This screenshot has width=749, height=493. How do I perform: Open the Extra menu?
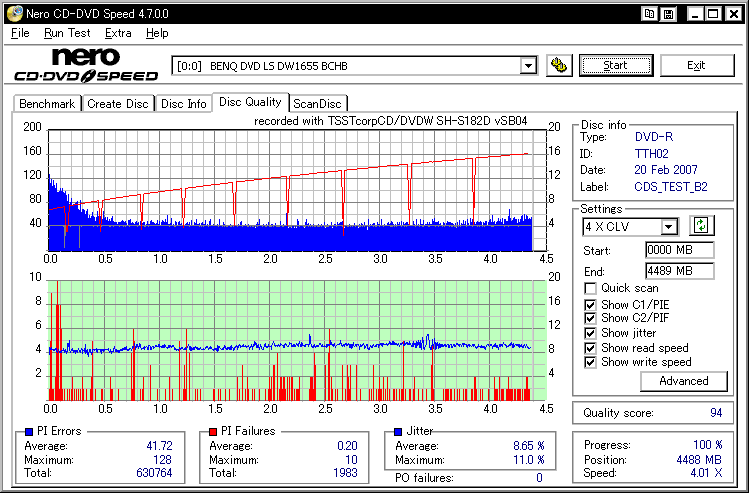pyautogui.click(x=118, y=33)
